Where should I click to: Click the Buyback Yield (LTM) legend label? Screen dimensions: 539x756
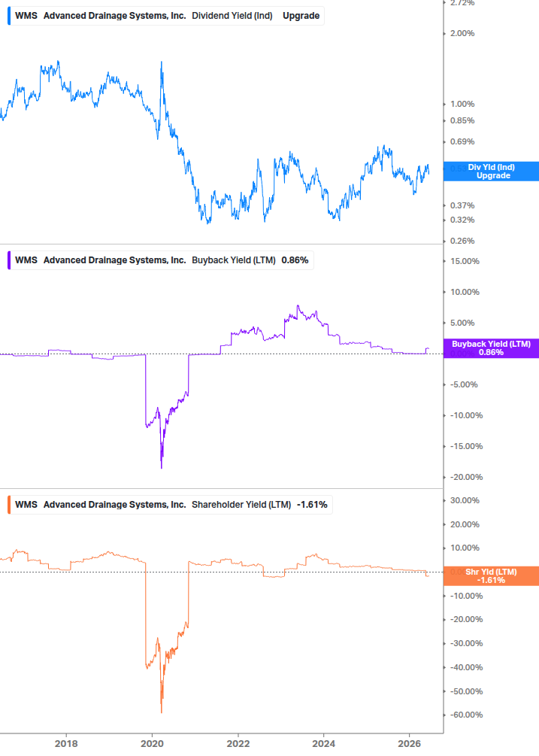pos(234,260)
